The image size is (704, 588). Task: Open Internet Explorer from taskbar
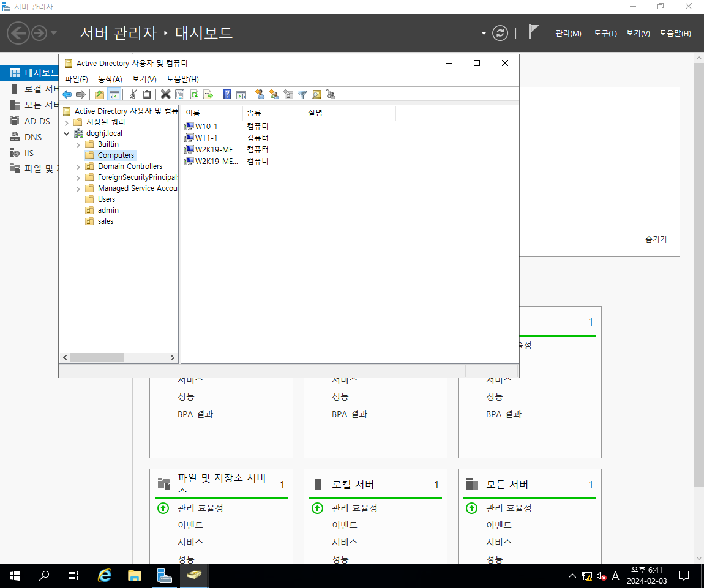point(105,575)
